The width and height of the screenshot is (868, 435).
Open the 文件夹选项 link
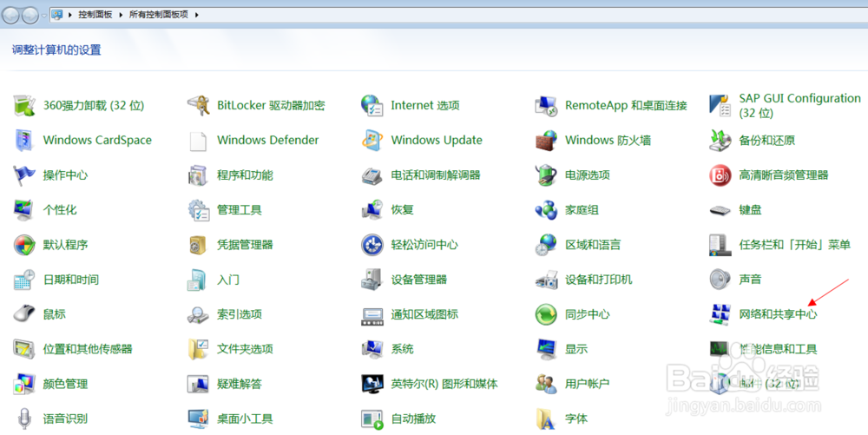point(246,349)
